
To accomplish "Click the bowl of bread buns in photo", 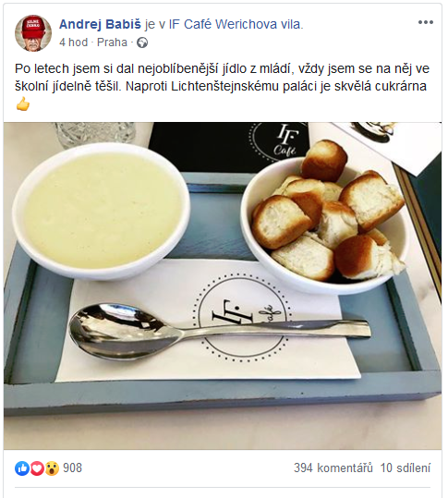I will tap(324, 219).
